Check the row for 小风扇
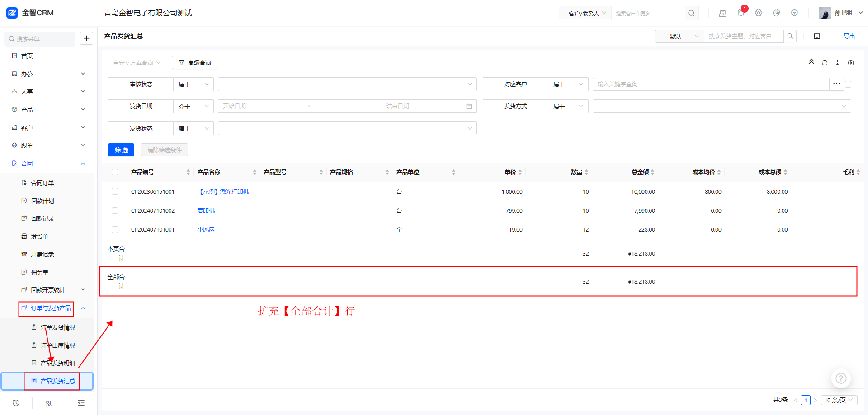868x415 pixels. pyautogui.click(x=115, y=229)
